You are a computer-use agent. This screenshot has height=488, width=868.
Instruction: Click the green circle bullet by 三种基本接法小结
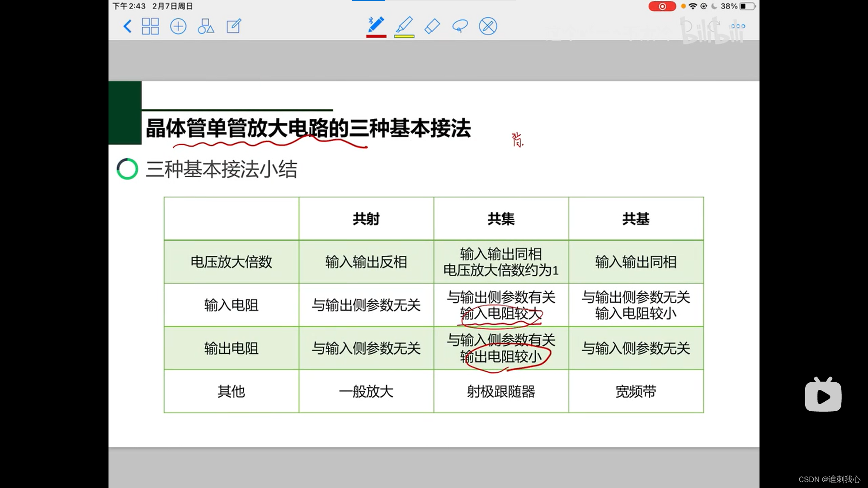(127, 169)
